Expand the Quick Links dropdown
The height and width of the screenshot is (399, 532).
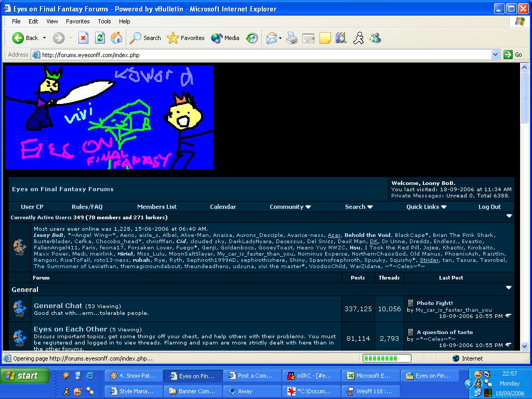pyautogui.click(x=427, y=207)
